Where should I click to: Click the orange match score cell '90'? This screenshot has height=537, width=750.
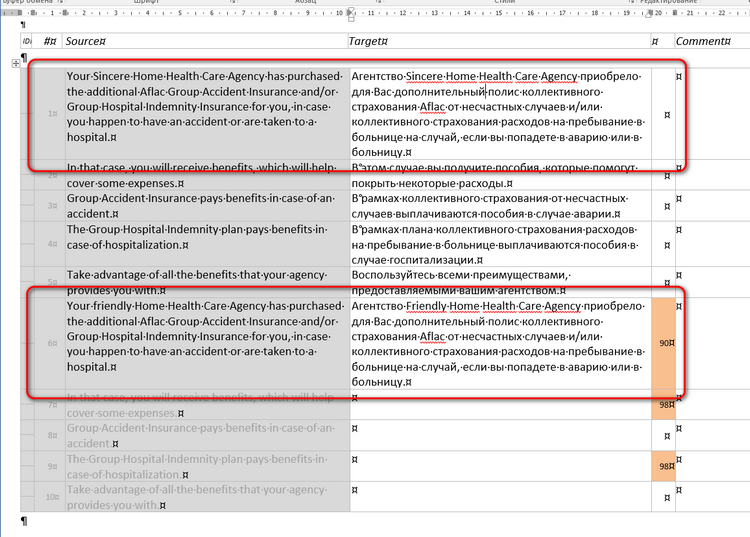[x=663, y=343]
